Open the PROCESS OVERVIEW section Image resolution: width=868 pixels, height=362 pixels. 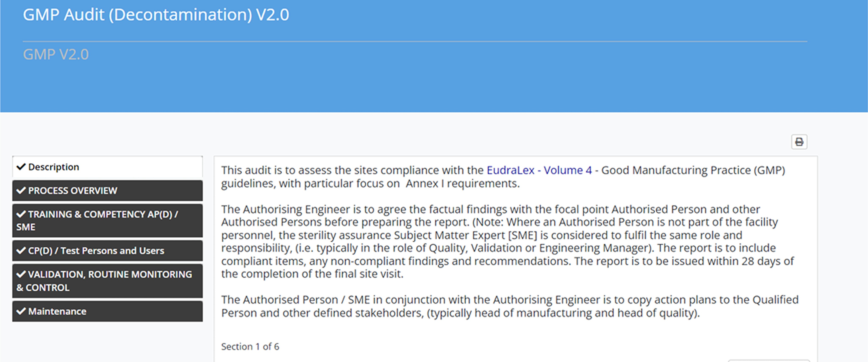click(x=107, y=191)
